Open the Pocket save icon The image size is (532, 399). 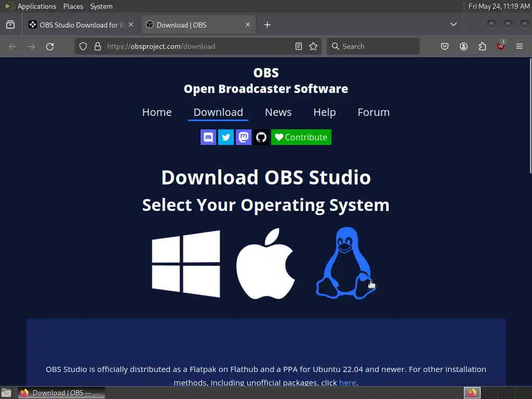(x=445, y=46)
